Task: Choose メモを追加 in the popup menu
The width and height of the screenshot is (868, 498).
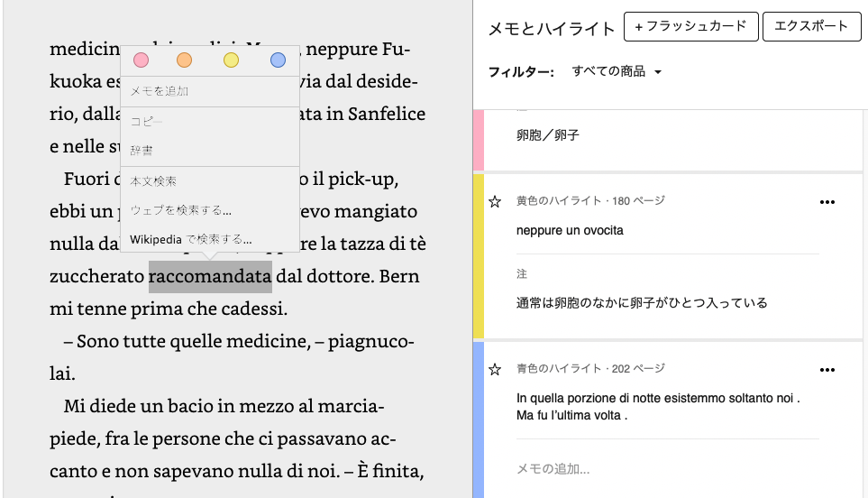Action: (160, 91)
